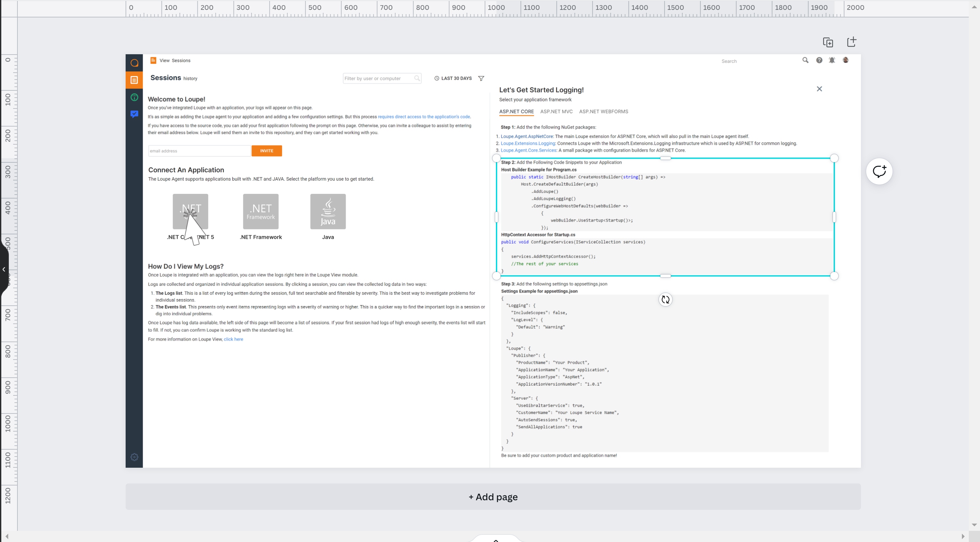This screenshot has height=542, width=980.
Task: Open the Loupe.Agent.AspNetCore package link
Action: coord(527,136)
